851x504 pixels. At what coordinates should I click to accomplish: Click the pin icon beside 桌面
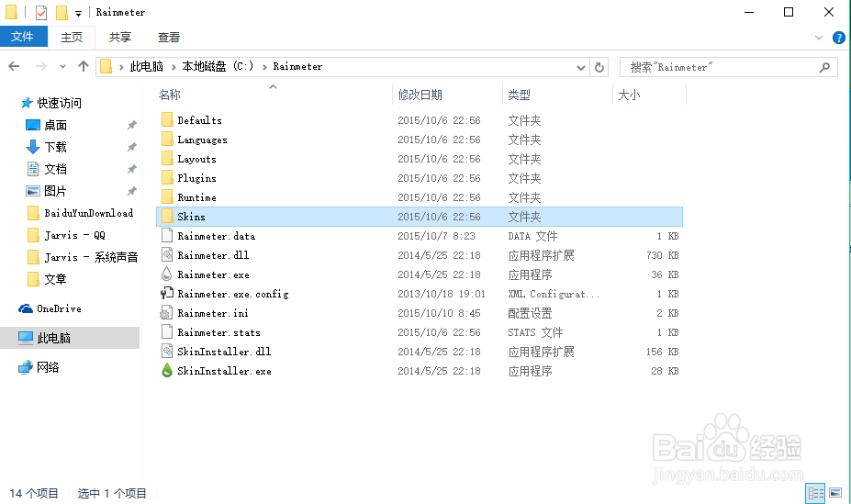[x=131, y=125]
